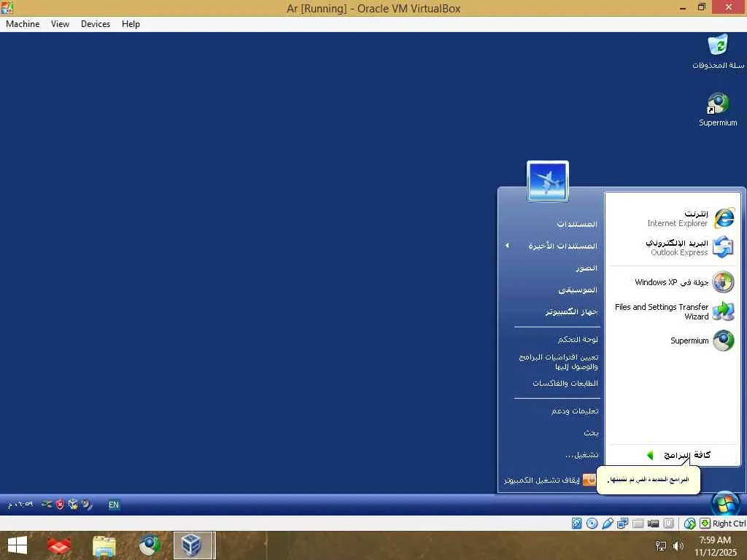Open the Machine menu

pos(23,24)
